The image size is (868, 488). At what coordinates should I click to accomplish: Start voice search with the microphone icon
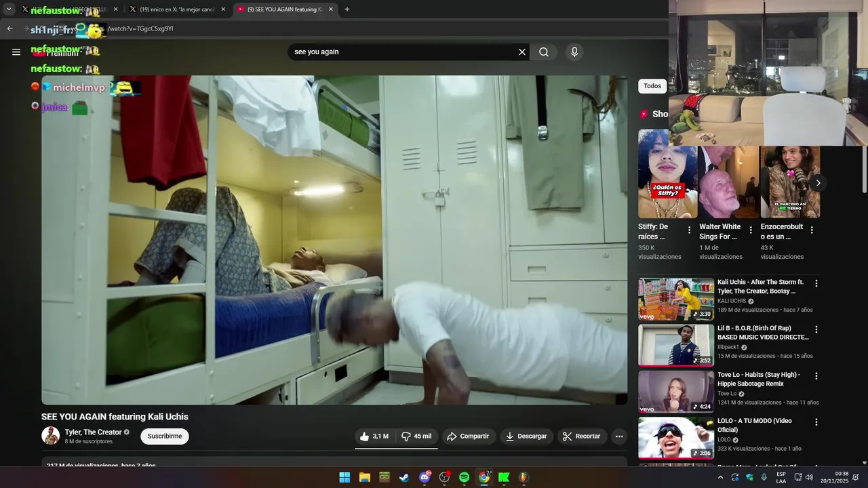574,52
